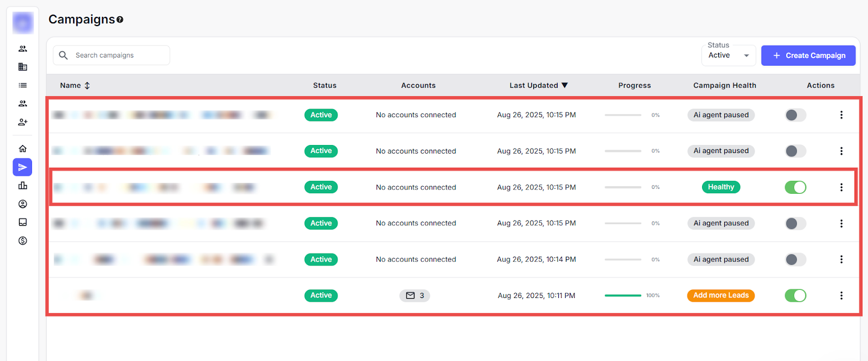
Task: Click the help icon beside Campaigns title
Action: pos(120,20)
